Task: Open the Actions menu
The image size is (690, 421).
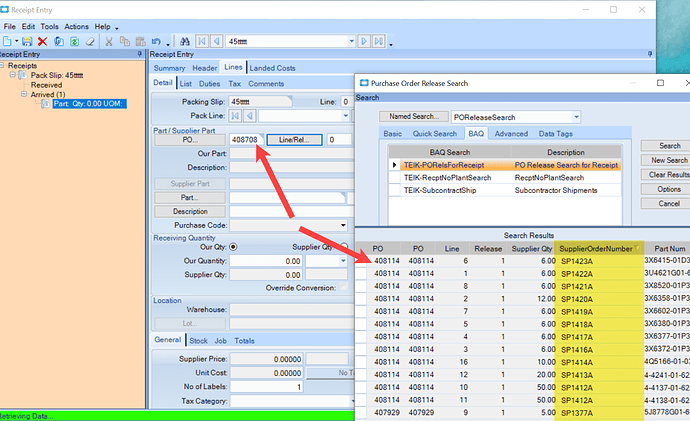Action: coord(77,26)
